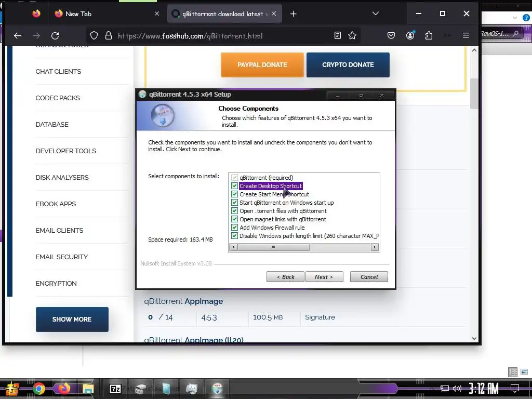Click the large icons view button in Explorer

point(524,372)
